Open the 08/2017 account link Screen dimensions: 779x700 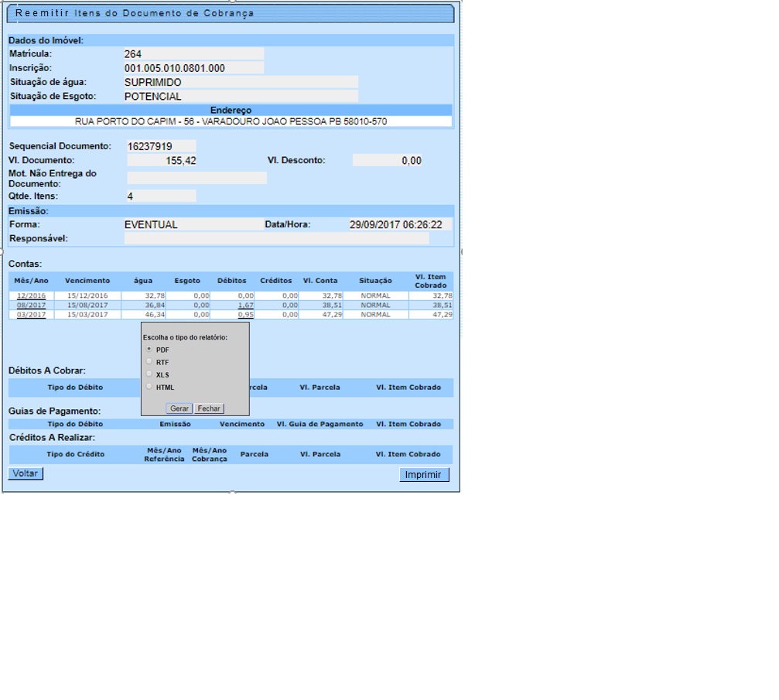(x=31, y=306)
